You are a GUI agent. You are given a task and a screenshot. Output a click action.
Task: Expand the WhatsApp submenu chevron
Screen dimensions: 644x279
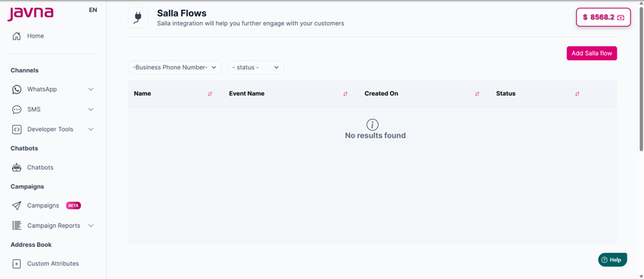91,89
